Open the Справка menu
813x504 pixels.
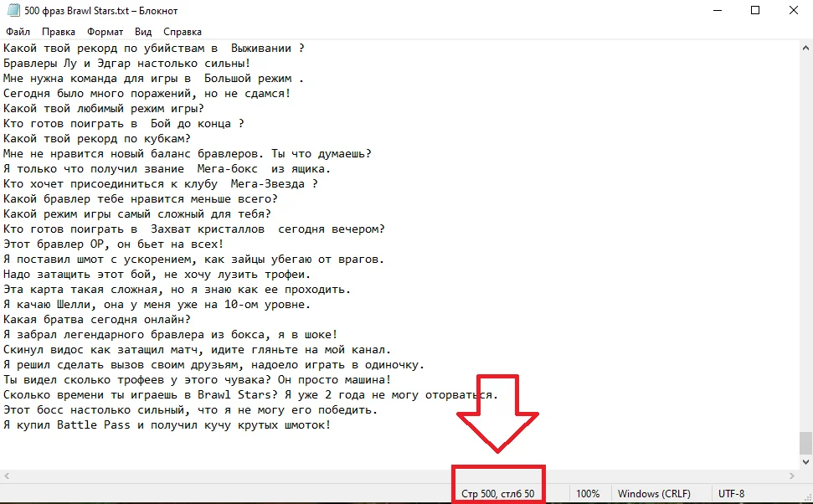click(183, 32)
